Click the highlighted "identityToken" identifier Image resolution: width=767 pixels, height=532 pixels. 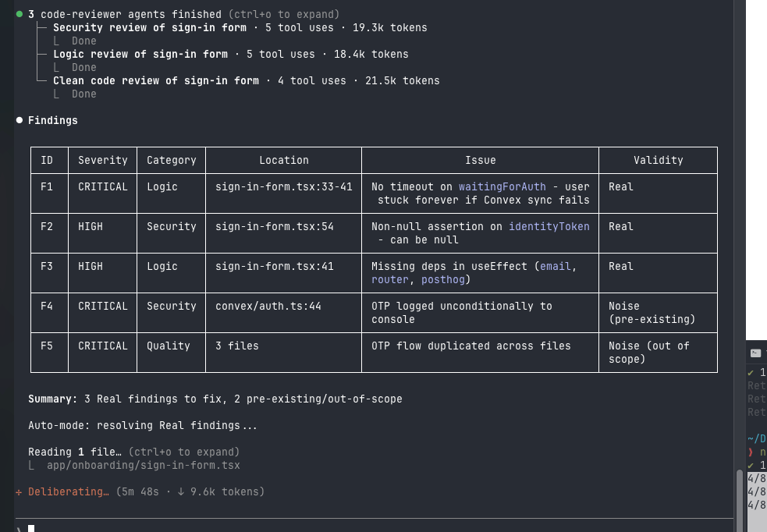(549, 226)
